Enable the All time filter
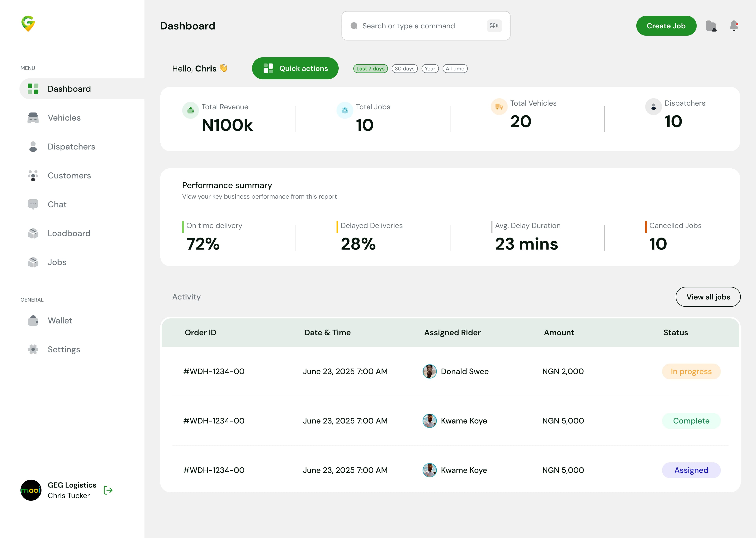The image size is (756, 538). [455, 69]
